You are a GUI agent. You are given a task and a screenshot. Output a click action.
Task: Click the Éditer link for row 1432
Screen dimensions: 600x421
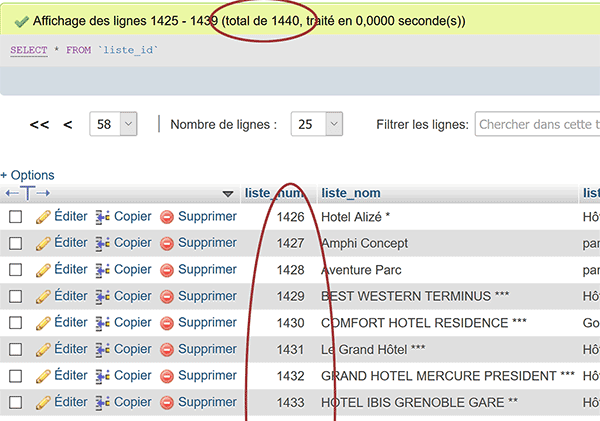tap(71, 375)
